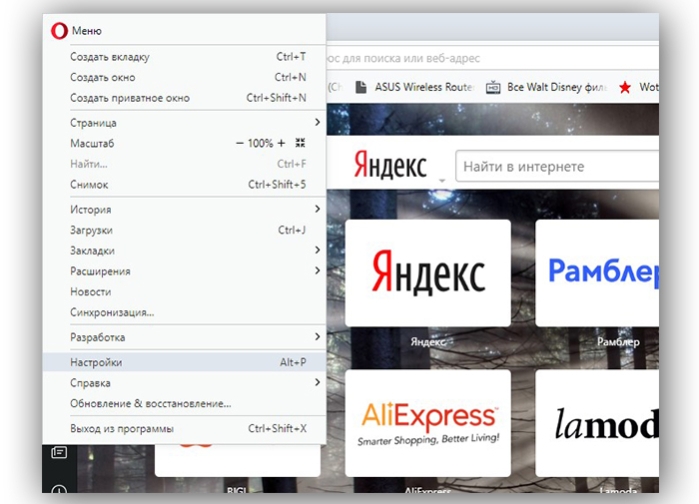Choose Выход из программы
The height and width of the screenshot is (504, 699).
tap(184, 428)
